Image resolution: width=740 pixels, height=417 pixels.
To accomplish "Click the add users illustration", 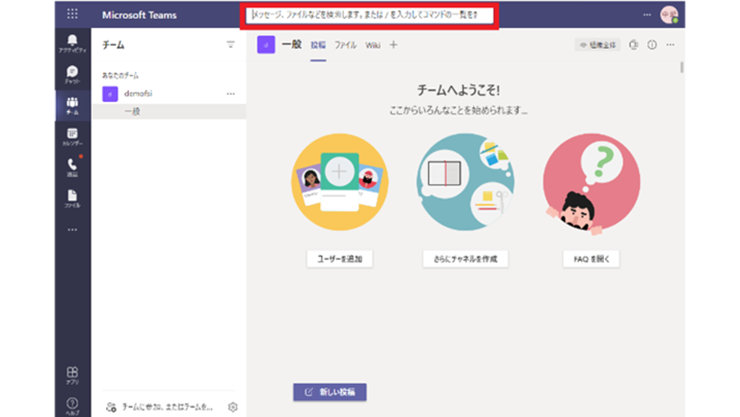I will click(340, 182).
